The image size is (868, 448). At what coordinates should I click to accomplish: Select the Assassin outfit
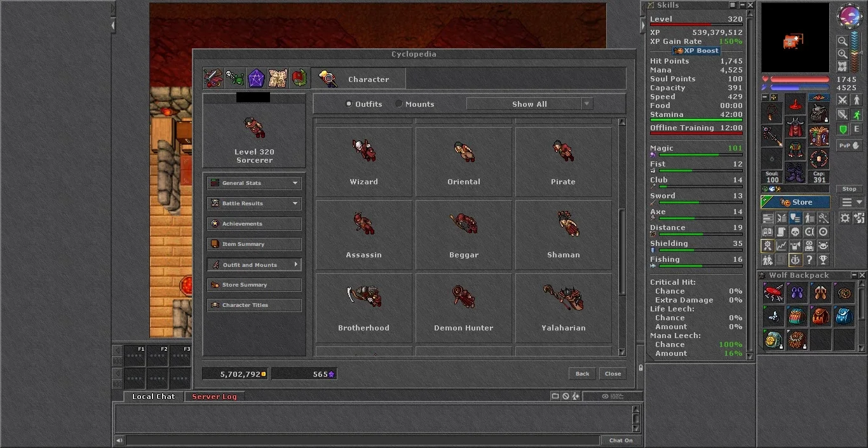(x=364, y=234)
